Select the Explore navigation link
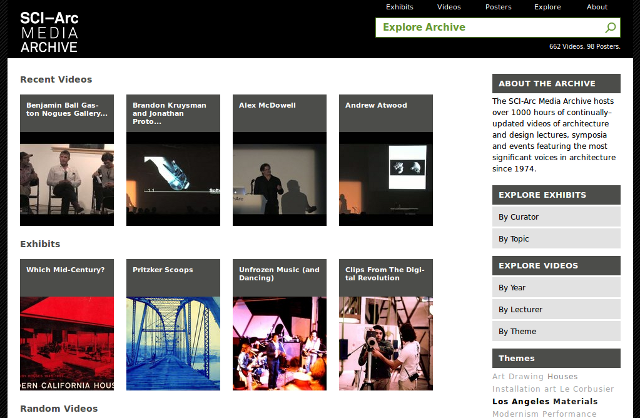640x418 pixels. tap(547, 7)
